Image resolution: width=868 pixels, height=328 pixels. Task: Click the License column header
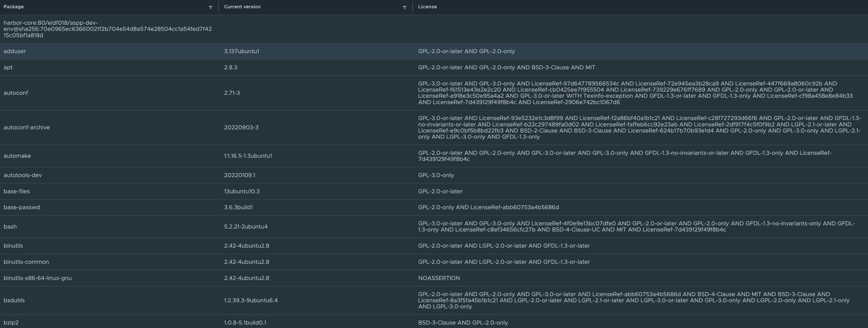tap(427, 7)
